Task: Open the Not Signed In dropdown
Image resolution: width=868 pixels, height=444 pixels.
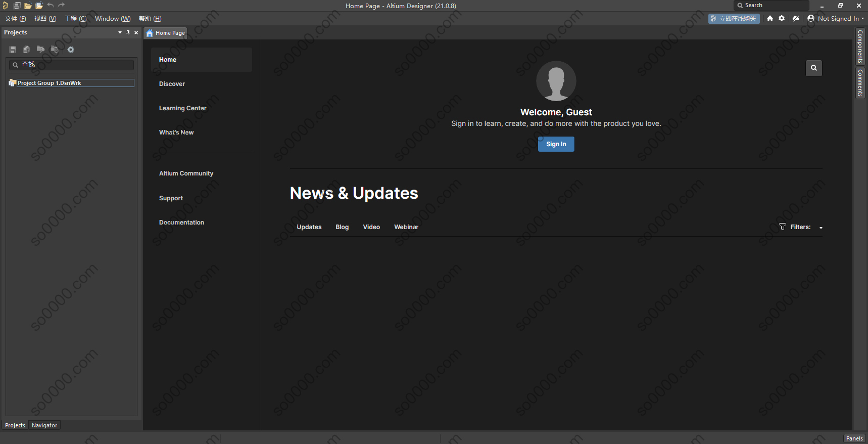Action: [840, 18]
